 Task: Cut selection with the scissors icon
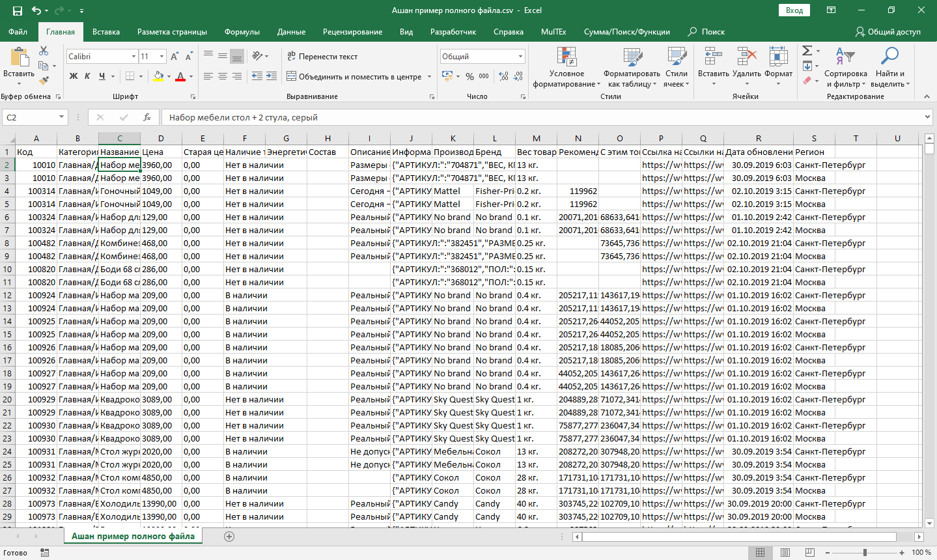click(x=44, y=51)
